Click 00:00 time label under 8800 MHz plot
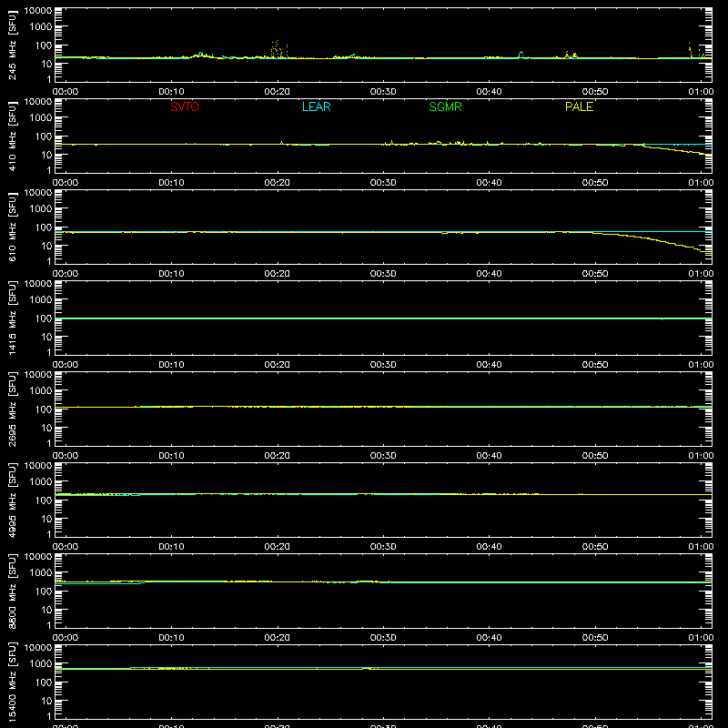Image resolution: width=728 pixels, height=728 pixels. coord(66,638)
